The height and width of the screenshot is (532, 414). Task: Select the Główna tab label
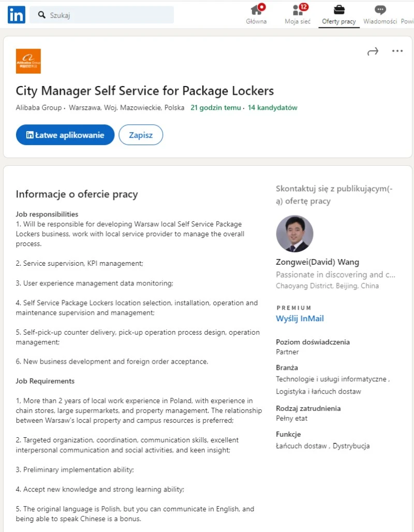pos(256,21)
